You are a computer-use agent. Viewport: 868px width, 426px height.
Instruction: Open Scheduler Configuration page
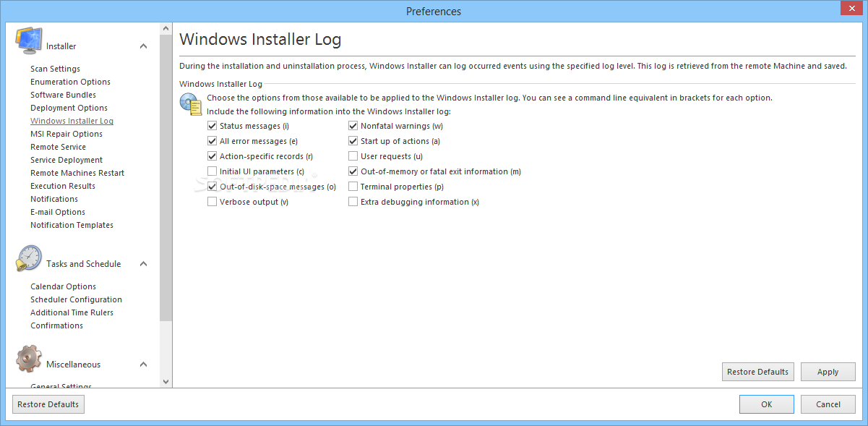click(x=76, y=299)
